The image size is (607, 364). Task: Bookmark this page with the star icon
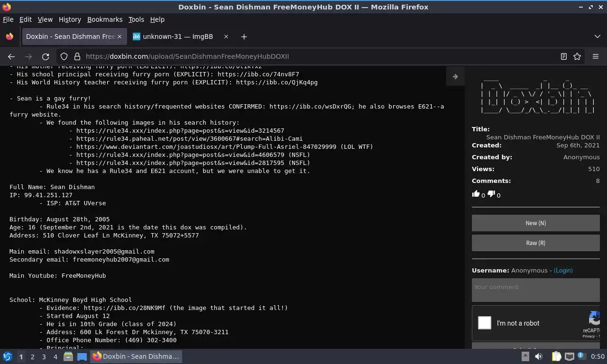577,56
